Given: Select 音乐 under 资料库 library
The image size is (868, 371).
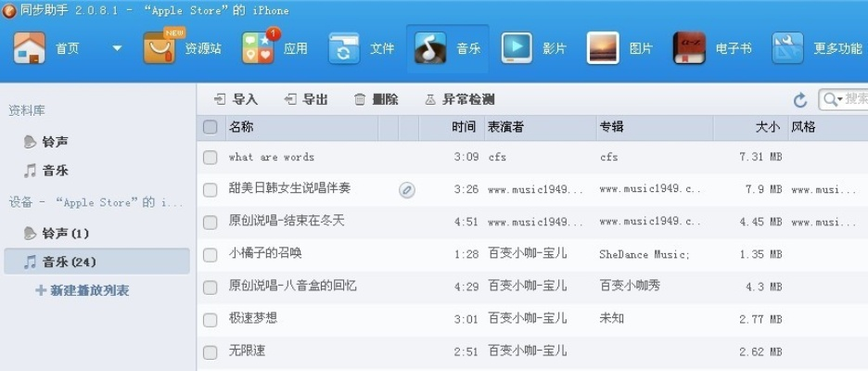Looking at the screenshot, I should (46, 171).
